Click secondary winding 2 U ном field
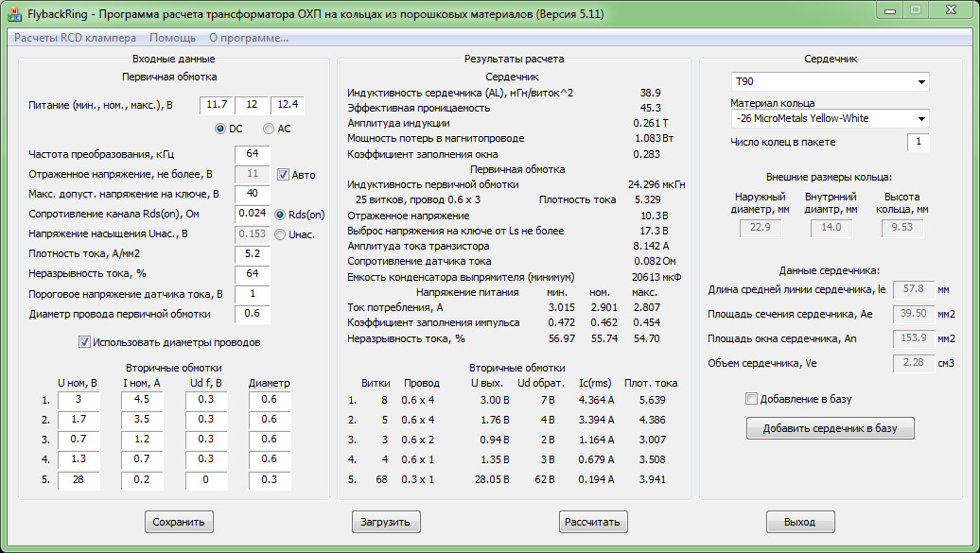Viewport: 980px width, 553px height. 79,420
